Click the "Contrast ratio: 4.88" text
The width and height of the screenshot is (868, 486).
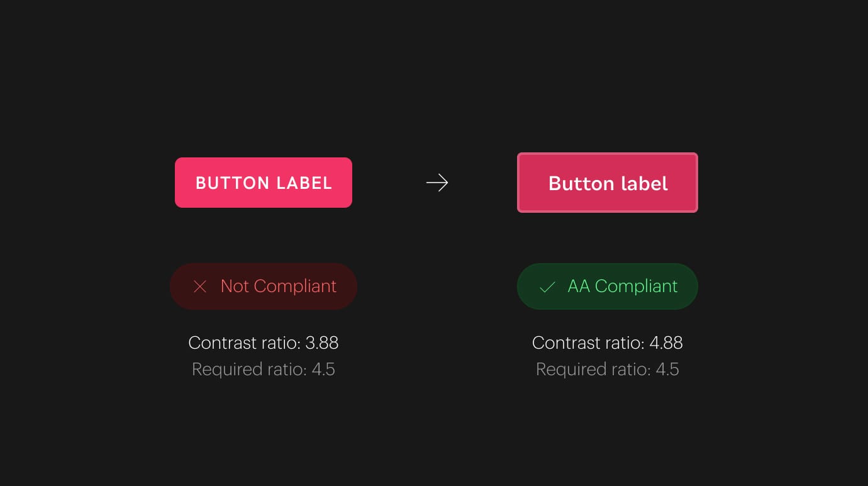tap(608, 342)
